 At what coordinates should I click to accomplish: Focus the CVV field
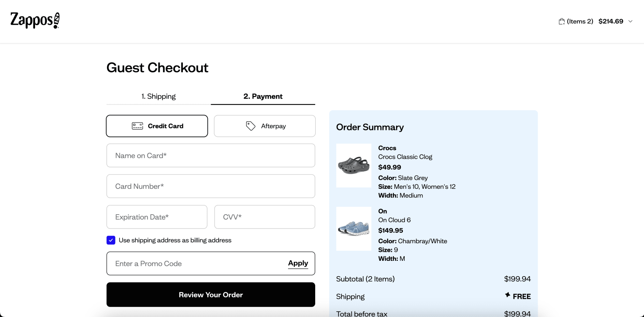point(265,217)
